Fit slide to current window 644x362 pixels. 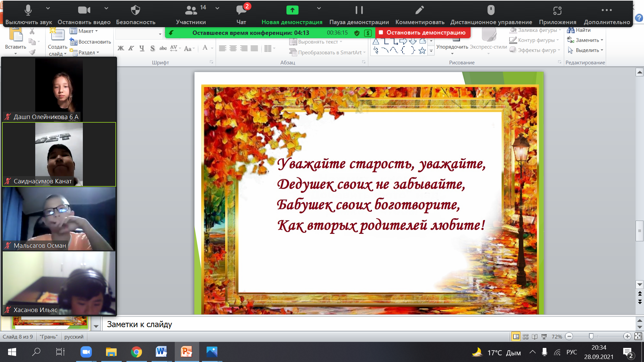pyautogui.click(x=638, y=336)
